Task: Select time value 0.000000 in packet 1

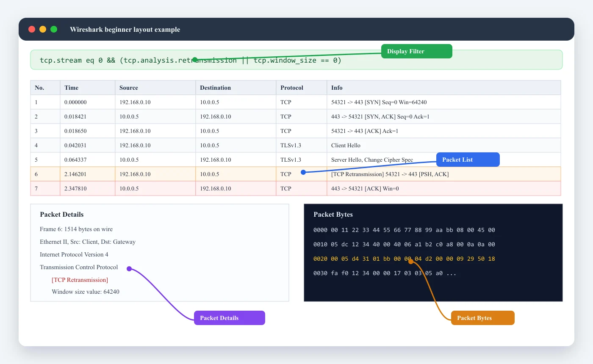Action: click(75, 102)
